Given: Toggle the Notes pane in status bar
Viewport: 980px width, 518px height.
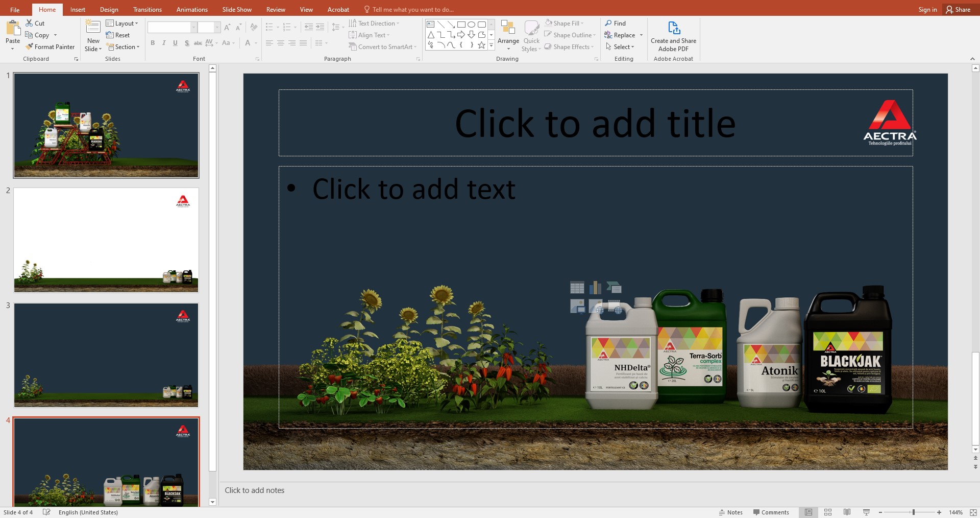Looking at the screenshot, I should pyautogui.click(x=730, y=512).
